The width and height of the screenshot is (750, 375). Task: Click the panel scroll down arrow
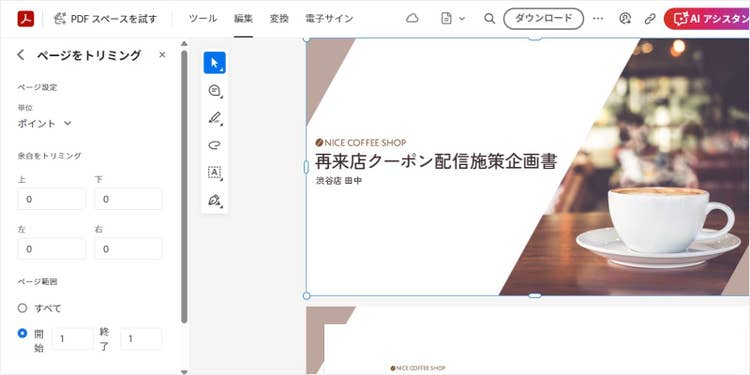[x=184, y=371]
